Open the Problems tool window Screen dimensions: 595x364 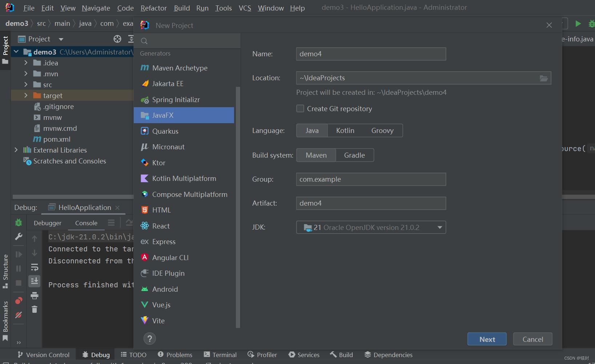(x=175, y=355)
